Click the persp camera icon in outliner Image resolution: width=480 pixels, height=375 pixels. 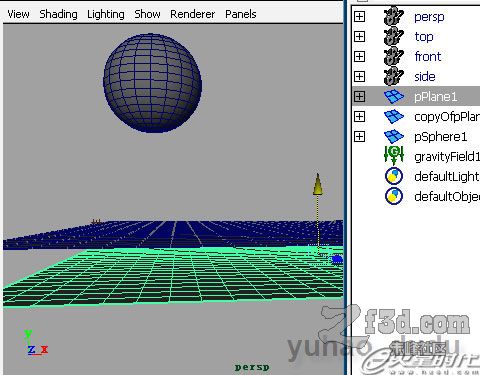point(394,16)
